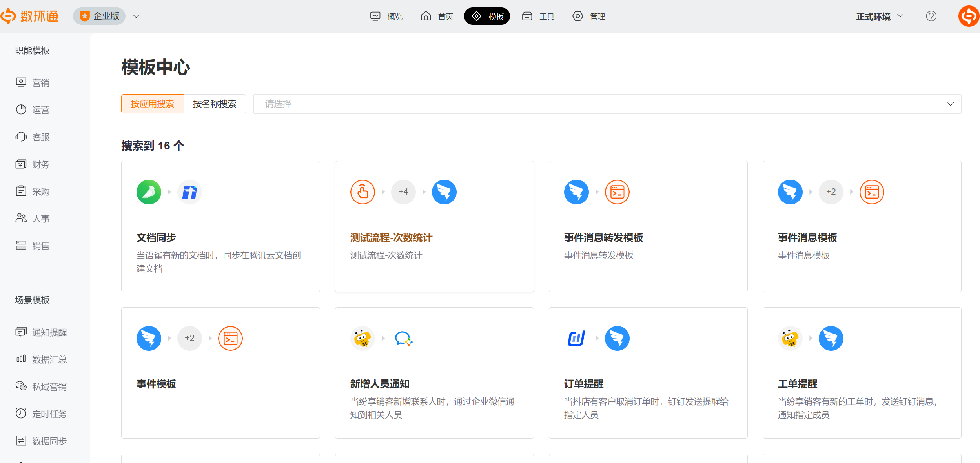This screenshot has height=463, width=980.
Task: Open the 新增人员通知 template title
Action: pyautogui.click(x=380, y=384)
